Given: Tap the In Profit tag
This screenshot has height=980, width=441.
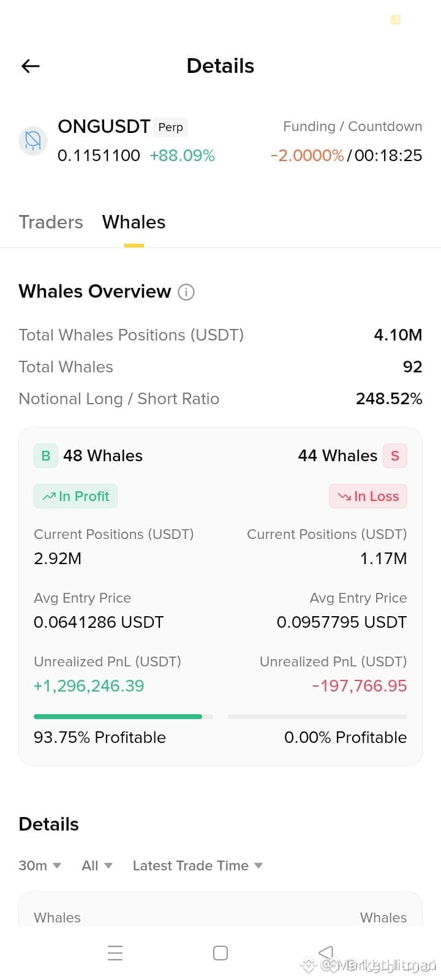Looking at the screenshot, I should 75,496.
